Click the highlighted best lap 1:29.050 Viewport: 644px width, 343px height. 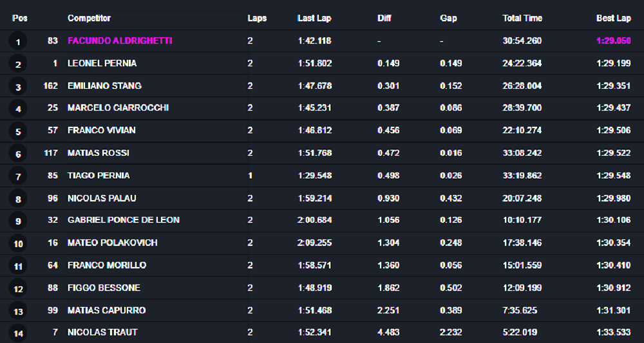click(x=613, y=41)
